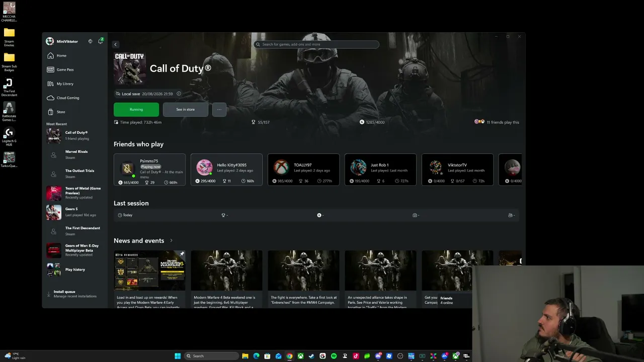Click the Local save cloud-off icon

pyautogui.click(x=118, y=94)
